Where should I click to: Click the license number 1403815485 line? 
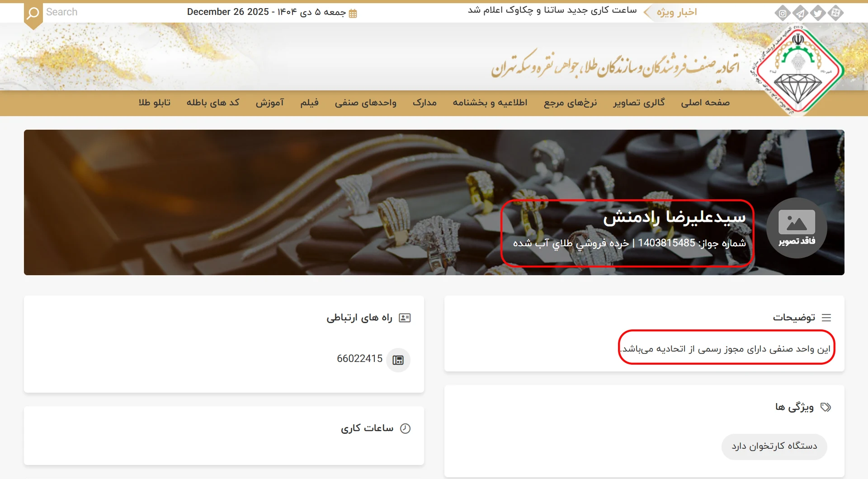[x=629, y=243]
